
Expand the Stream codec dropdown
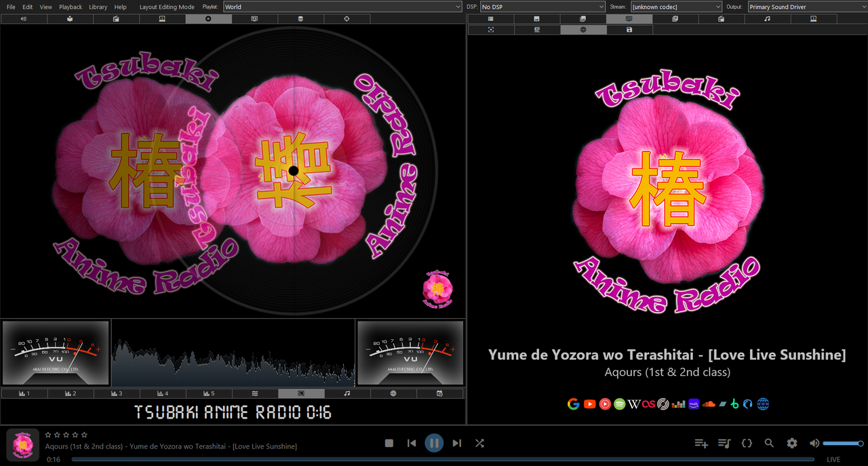(676, 7)
